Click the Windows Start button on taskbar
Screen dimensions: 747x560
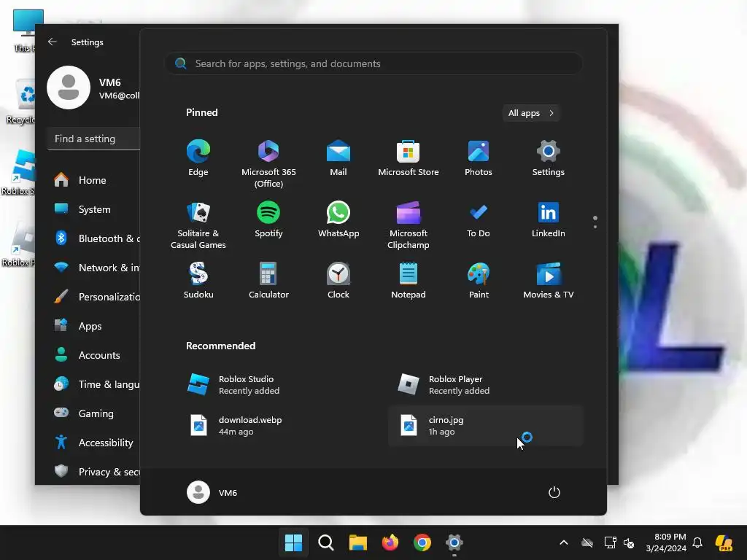coord(293,542)
